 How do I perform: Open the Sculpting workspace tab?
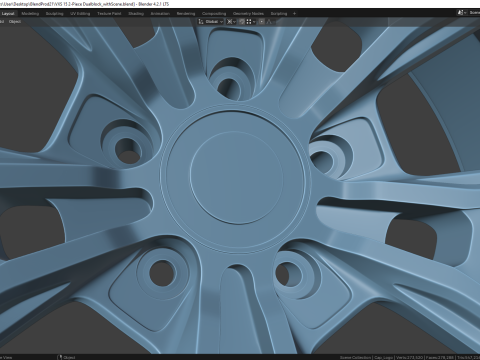tap(54, 14)
